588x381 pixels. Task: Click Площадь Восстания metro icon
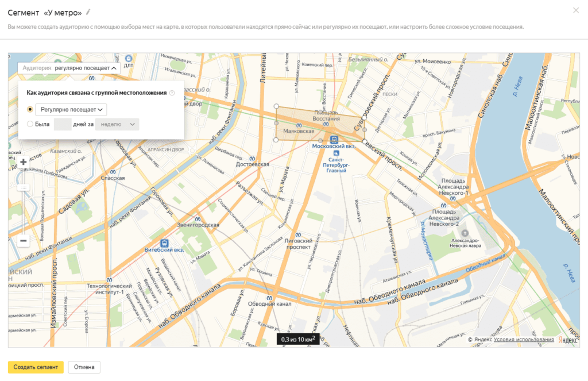(x=326, y=124)
